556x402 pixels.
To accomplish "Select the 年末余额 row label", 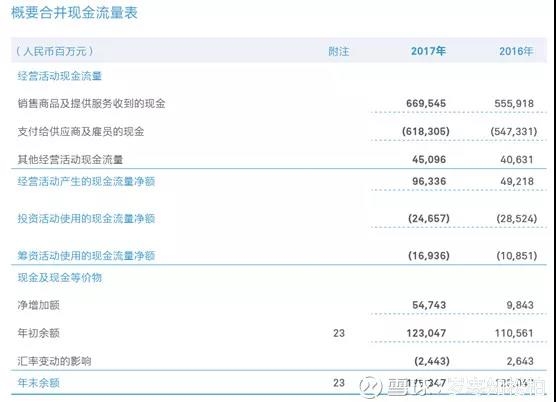I will pos(38,383).
